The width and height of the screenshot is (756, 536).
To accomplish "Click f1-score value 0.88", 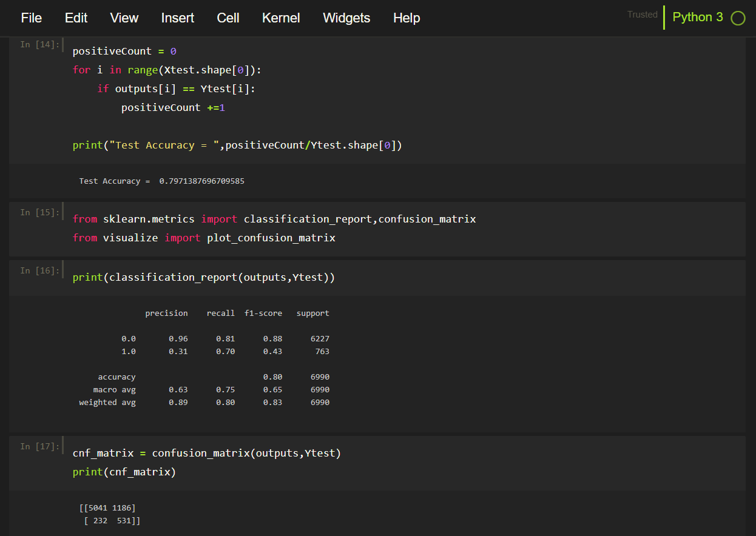I will [273, 338].
